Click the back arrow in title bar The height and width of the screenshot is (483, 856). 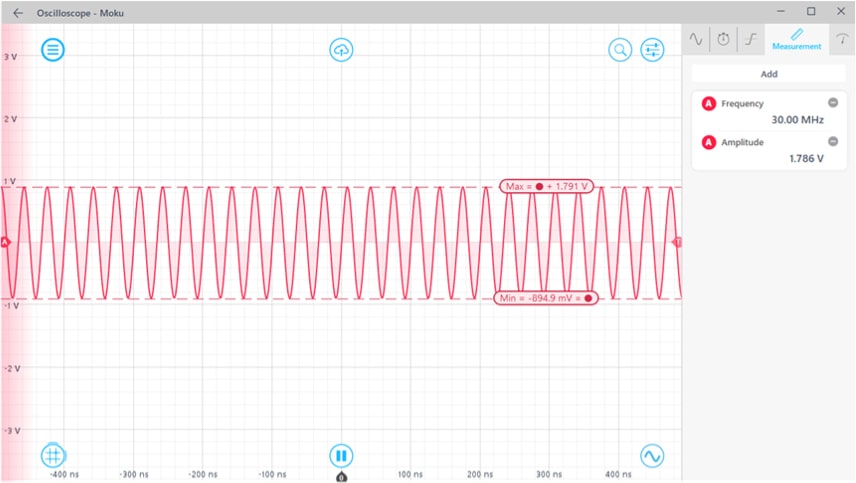tap(18, 12)
